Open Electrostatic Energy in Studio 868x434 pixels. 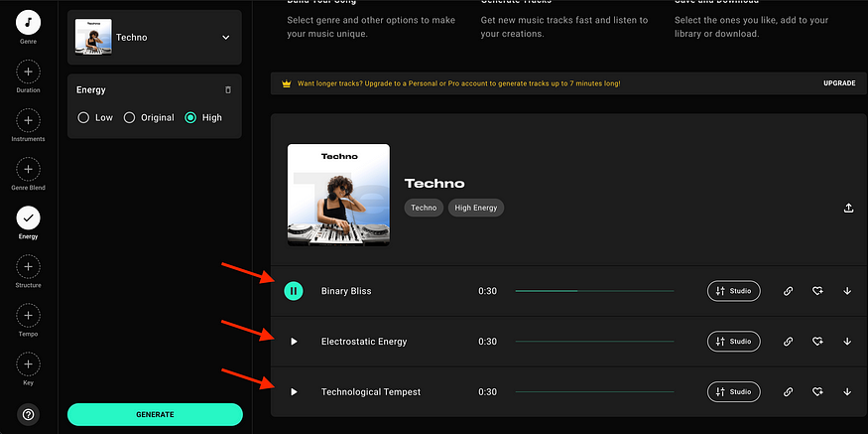click(x=733, y=342)
